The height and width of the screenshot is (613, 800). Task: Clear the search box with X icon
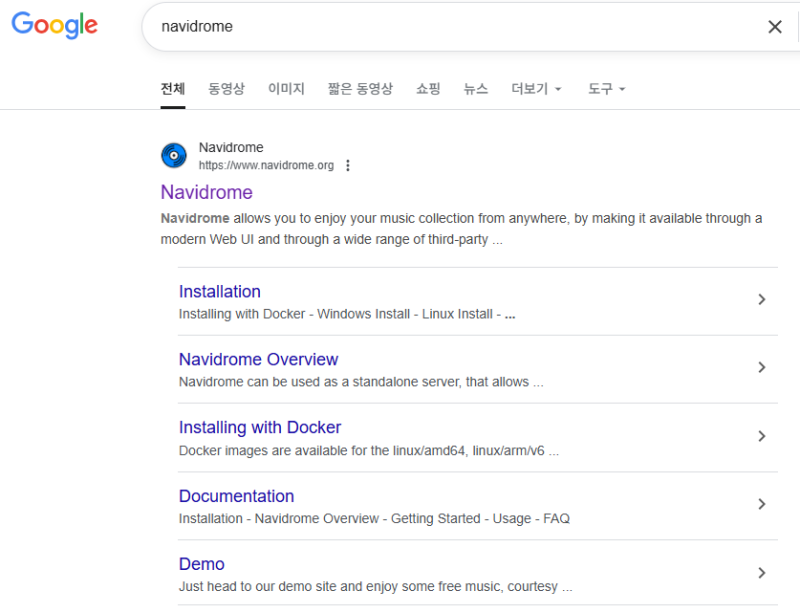[774, 27]
